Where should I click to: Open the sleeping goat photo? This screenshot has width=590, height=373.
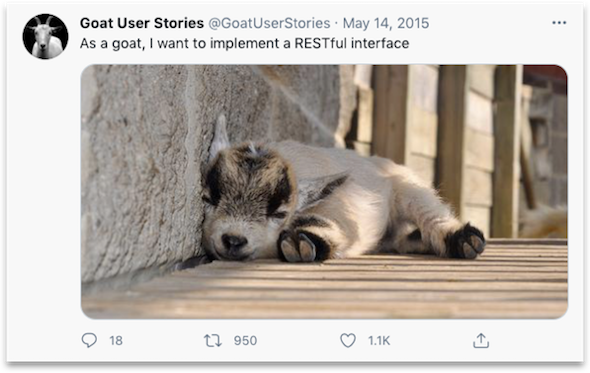click(x=324, y=192)
